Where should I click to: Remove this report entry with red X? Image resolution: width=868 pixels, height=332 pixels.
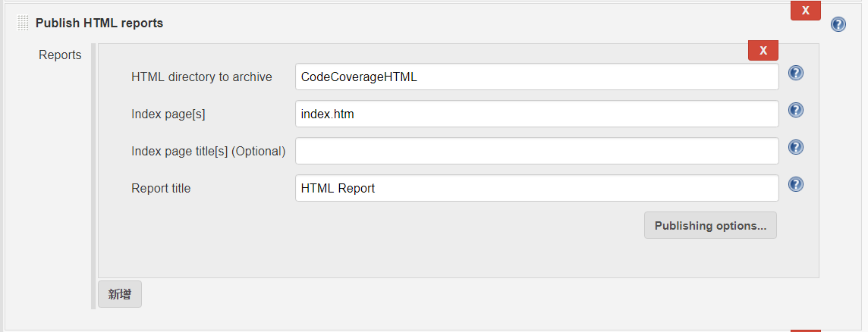[763, 50]
